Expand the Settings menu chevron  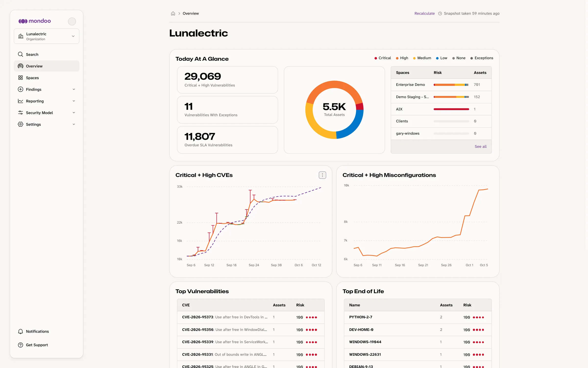click(74, 124)
